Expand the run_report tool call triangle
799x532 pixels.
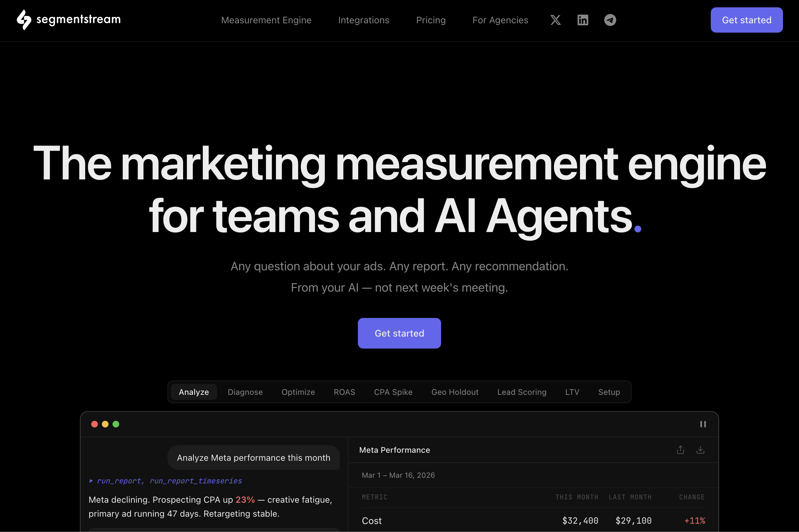point(91,481)
